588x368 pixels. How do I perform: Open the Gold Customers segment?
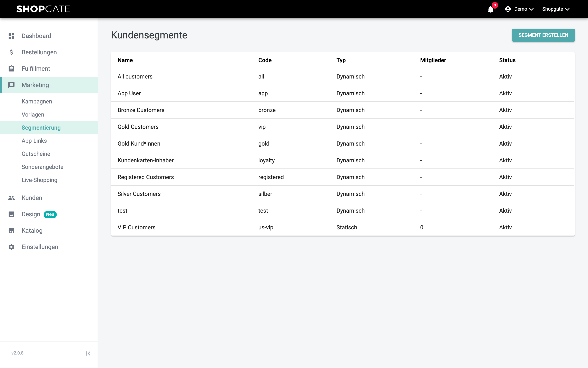click(343, 127)
